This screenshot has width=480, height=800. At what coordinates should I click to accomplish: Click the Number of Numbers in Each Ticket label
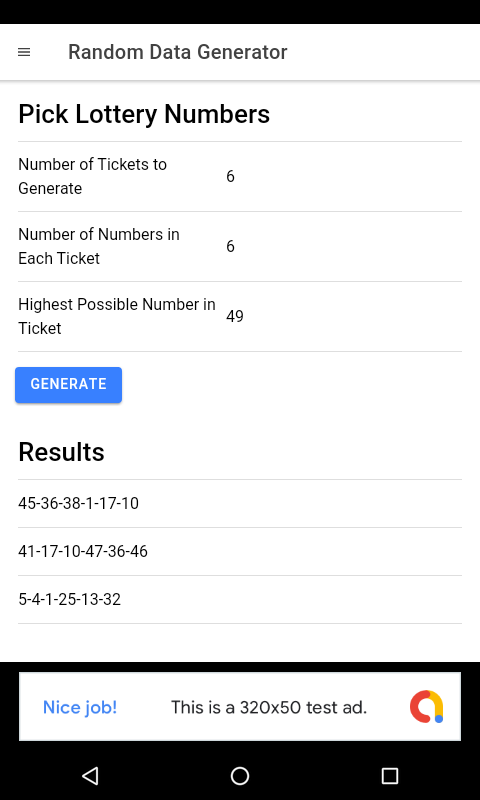click(99, 246)
